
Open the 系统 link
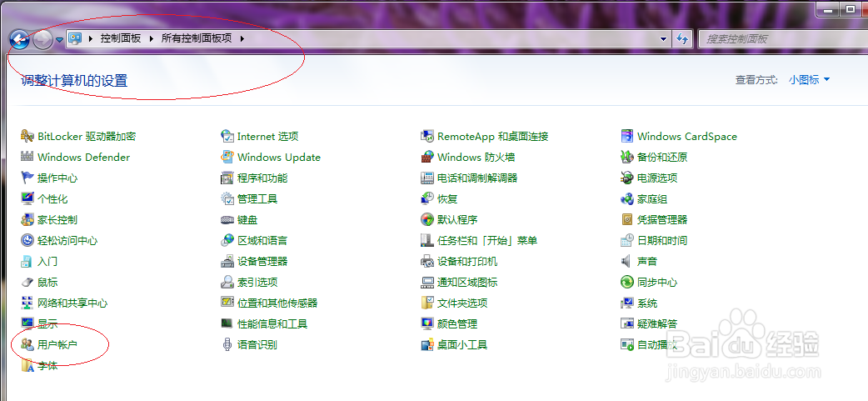pos(647,303)
